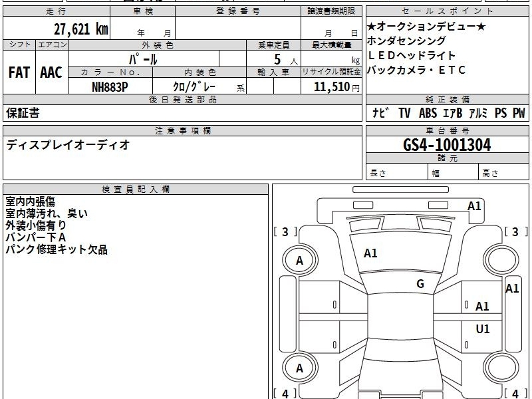This screenshot has height=399, width=532.
Task: Click the TV equipment label
Action: 404,112
